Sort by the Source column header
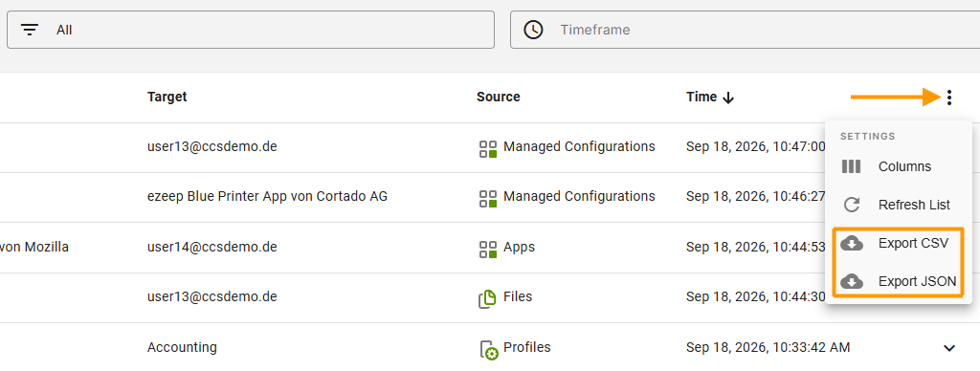The width and height of the screenshot is (980, 371). 498,97
